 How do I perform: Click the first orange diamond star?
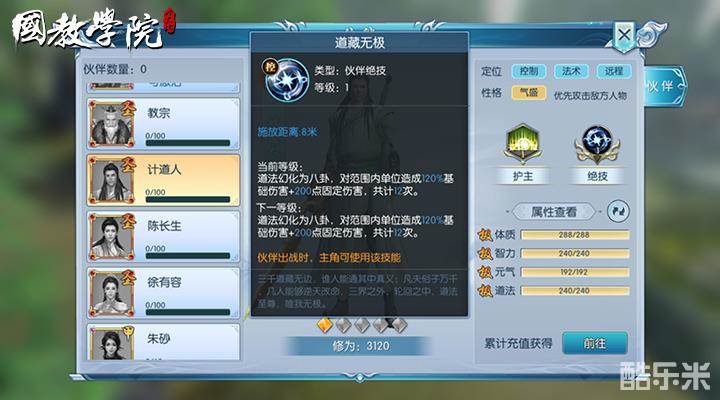coord(325,326)
